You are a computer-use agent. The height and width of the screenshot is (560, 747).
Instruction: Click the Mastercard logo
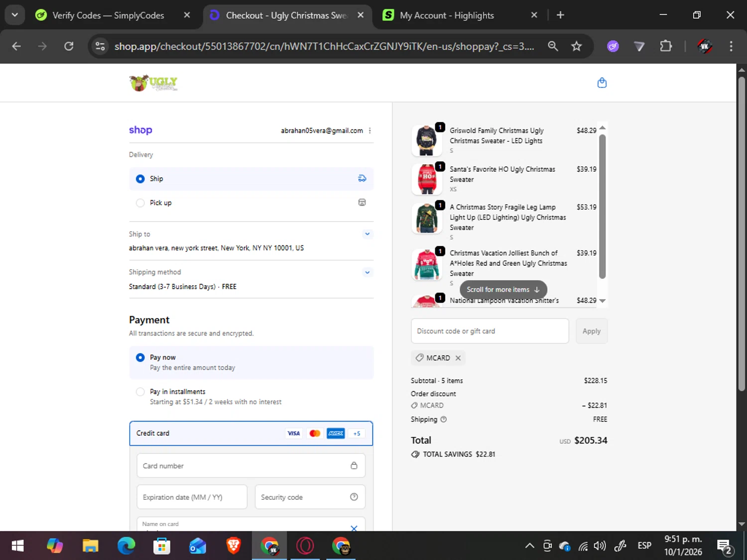315,434
